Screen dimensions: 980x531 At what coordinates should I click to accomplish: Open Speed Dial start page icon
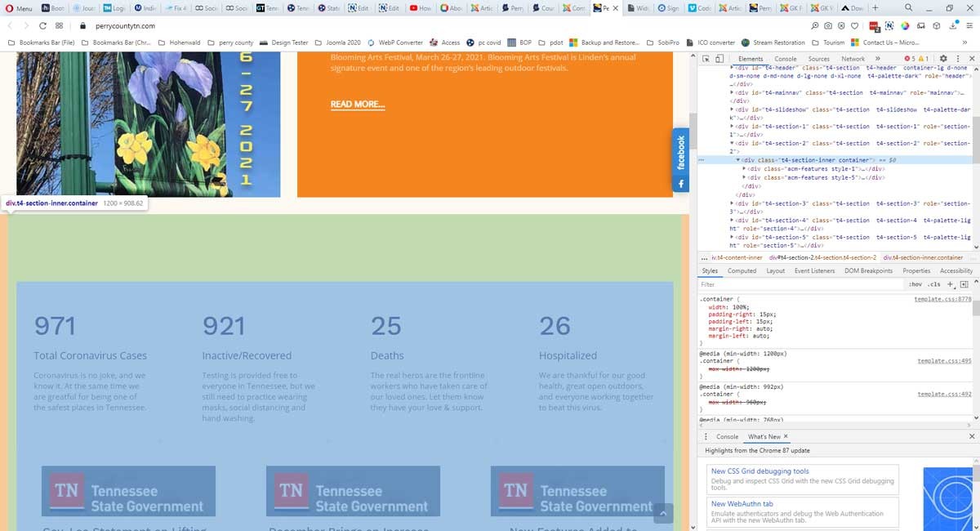[60, 26]
